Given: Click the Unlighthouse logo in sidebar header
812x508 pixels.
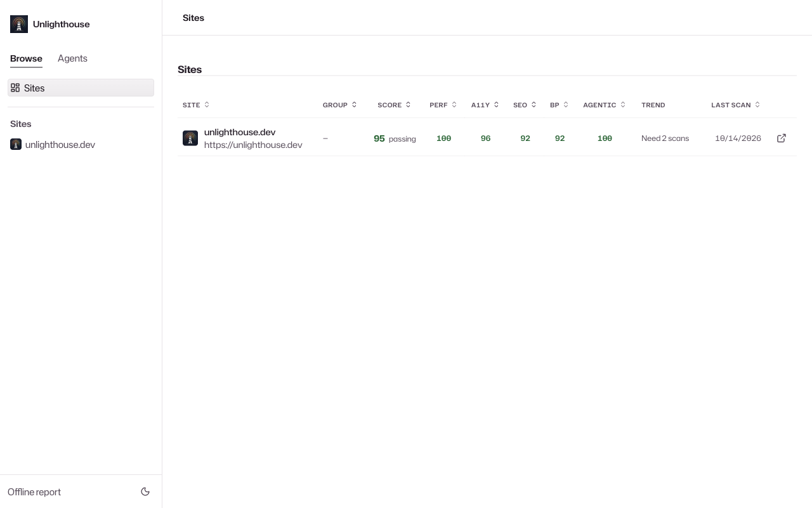Looking at the screenshot, I should click(19, 24).
